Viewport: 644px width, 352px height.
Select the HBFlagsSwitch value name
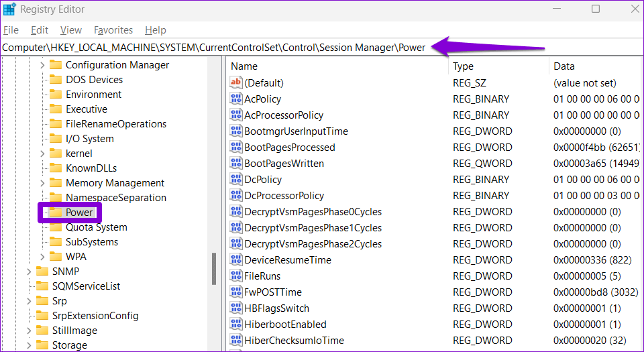[x=277, y=308]
